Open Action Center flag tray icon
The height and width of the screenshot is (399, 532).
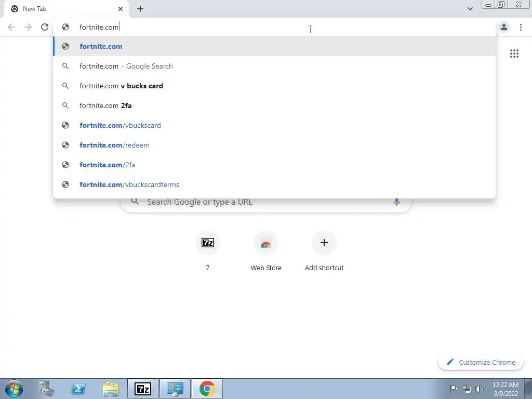pos(454,389)
